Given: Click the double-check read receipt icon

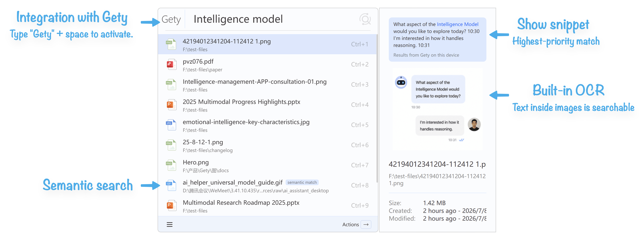Looking at the screenshot, I should (461, 140).
